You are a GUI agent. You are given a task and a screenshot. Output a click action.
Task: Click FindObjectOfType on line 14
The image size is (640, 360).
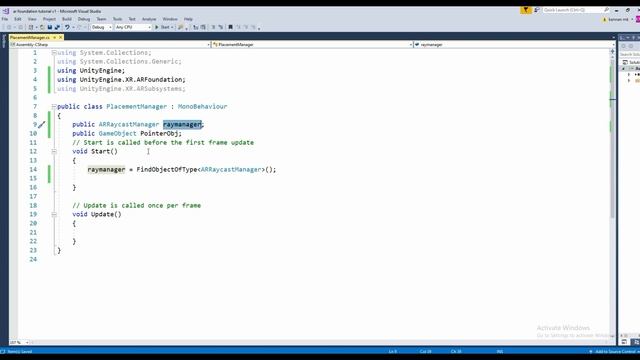(167, 169)
